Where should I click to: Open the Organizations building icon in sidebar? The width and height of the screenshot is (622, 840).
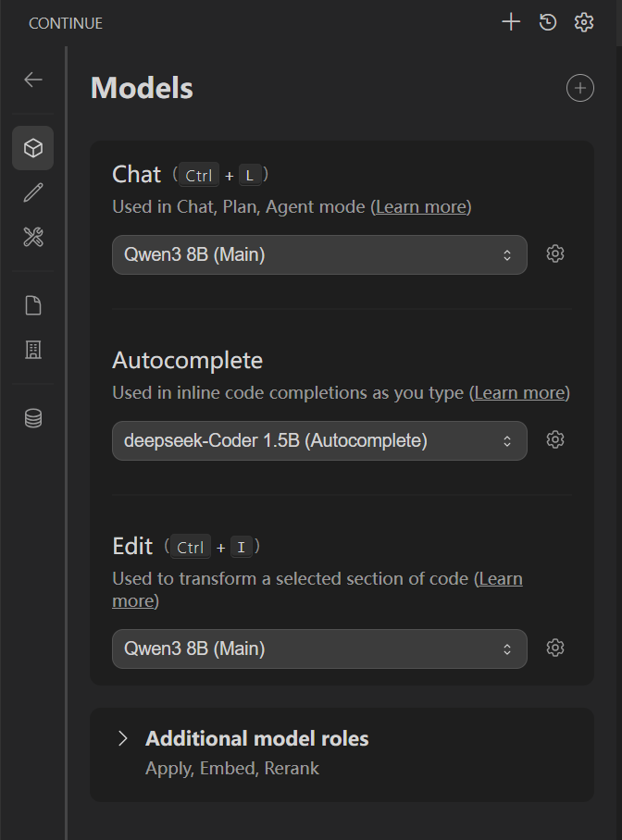pos(32,350)
